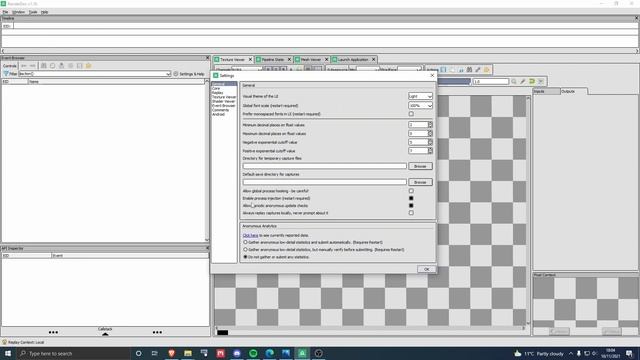Open the Help menu
The width and height of the screenshot is (640, 360).
click(44, 12)
